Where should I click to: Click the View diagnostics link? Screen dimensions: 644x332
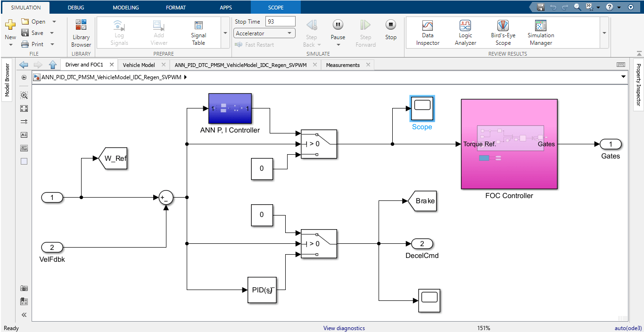[344, 328]
